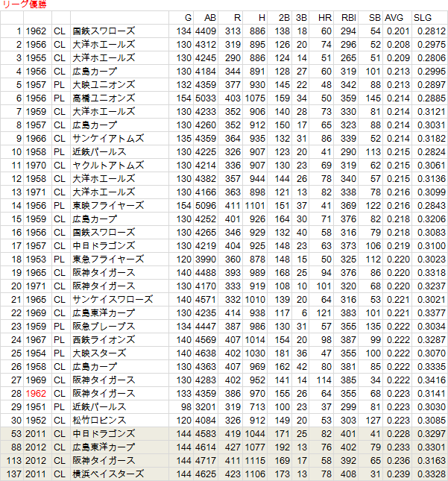448x481 pixels.
Task: Click SLG value 0.3377
Action: (x=432, y=313)
